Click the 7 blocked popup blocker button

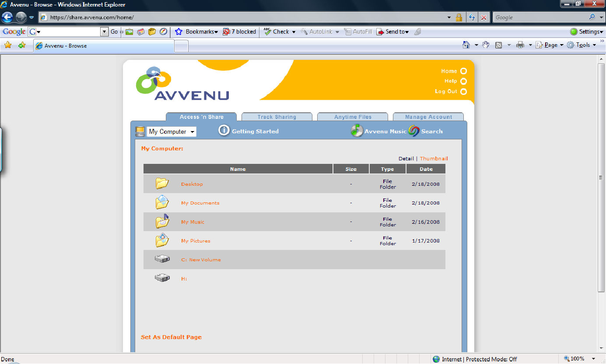point(239,31)
